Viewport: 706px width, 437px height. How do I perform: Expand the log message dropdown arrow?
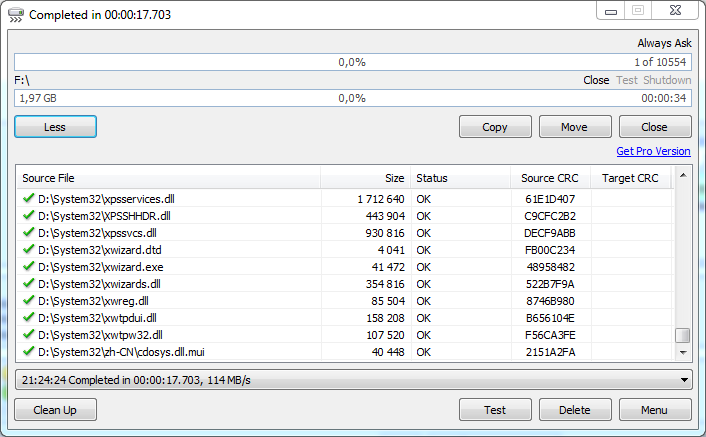click(x=684, y=380)
